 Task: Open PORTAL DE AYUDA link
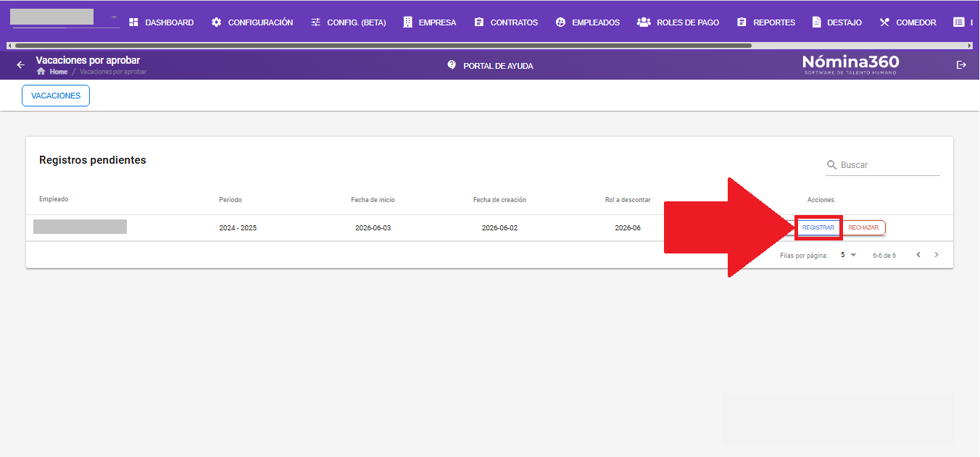490,65
